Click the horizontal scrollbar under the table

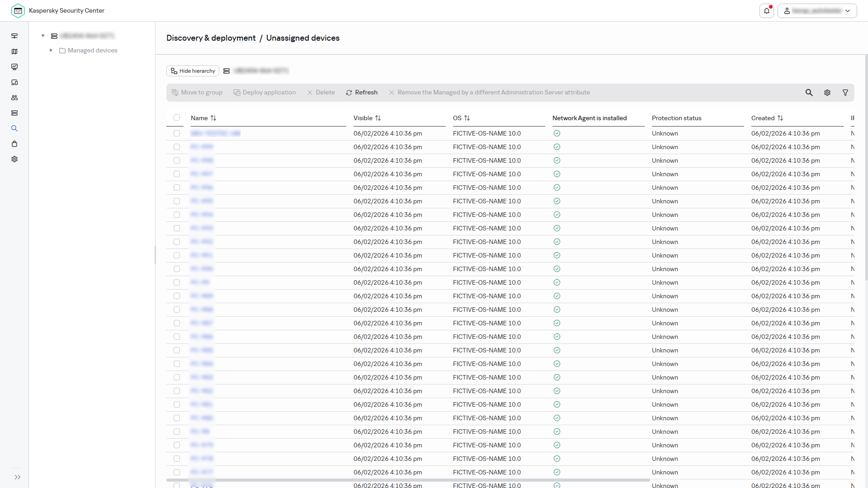[x=408, y=480]
